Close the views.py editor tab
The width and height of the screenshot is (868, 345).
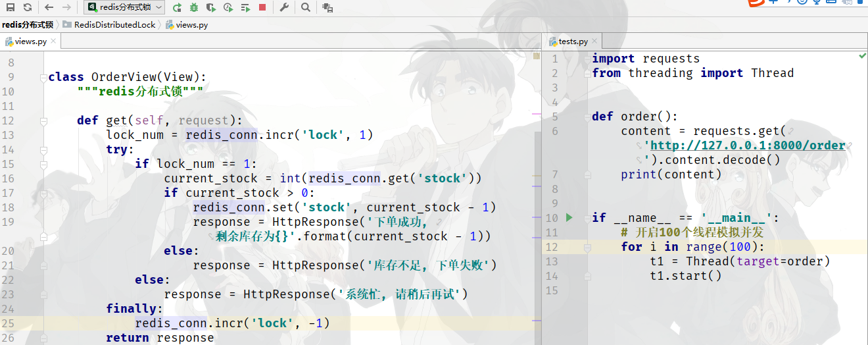pos(54,41)
